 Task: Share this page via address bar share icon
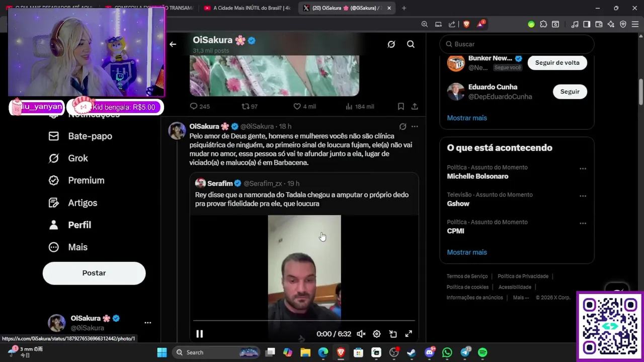pyautogui.click(x=452, y=24)
